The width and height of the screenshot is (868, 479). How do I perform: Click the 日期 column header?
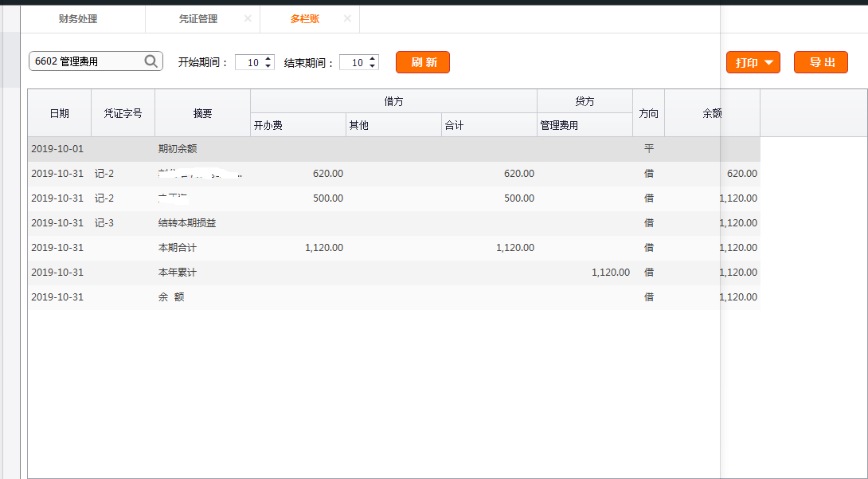click(x=60, y=113)
